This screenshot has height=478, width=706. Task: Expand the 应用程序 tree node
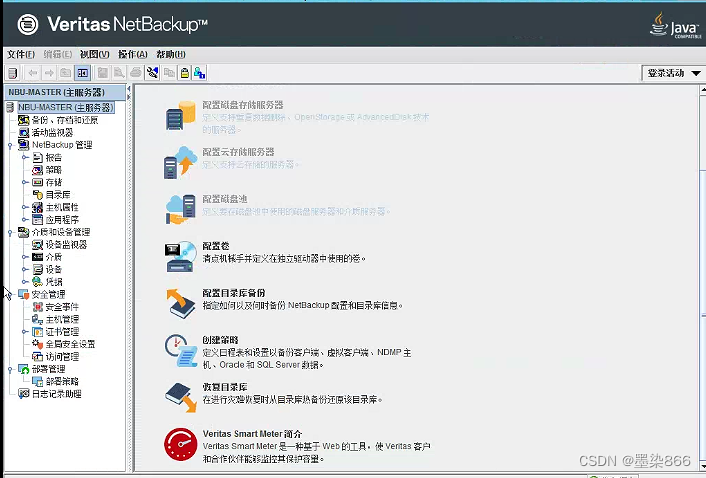coord(24,220)
